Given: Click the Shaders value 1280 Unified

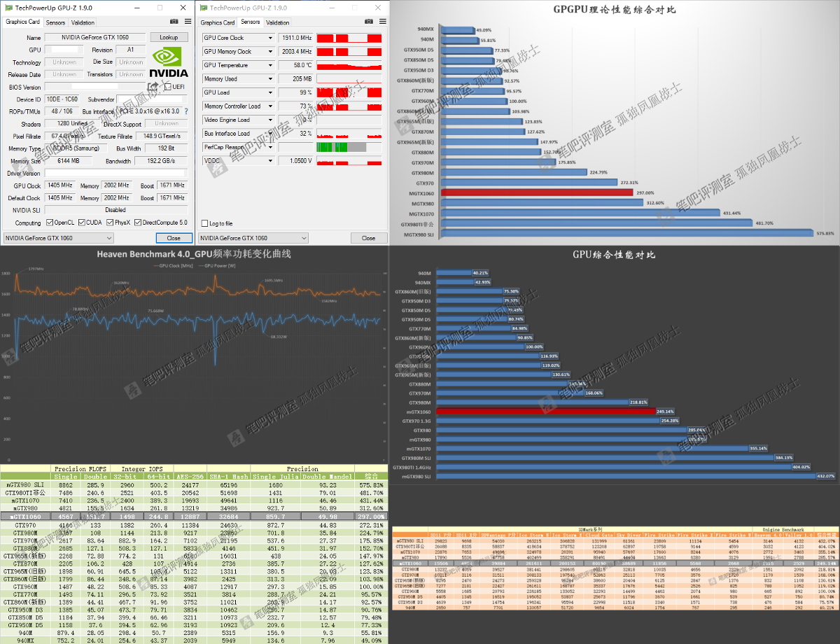Looking at the screenshot, I should pyautogui.click(x=72, y=124).
